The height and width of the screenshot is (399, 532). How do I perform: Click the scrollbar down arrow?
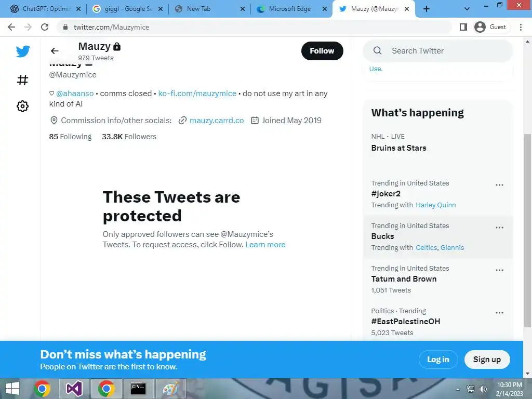[x=527, y=374]
